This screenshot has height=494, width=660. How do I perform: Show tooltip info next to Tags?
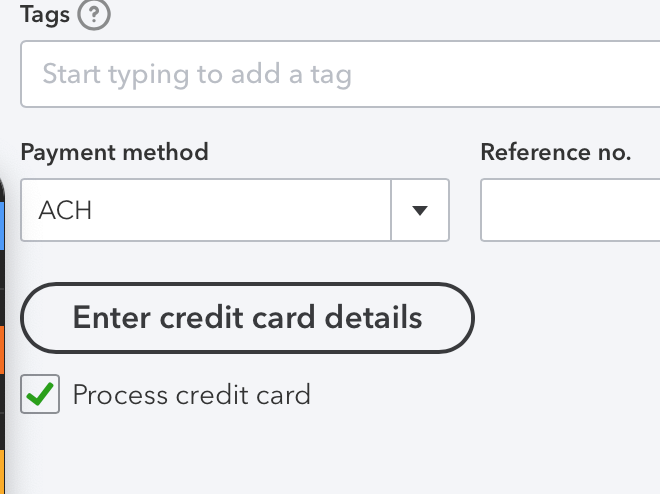click(x=92, y=15)
